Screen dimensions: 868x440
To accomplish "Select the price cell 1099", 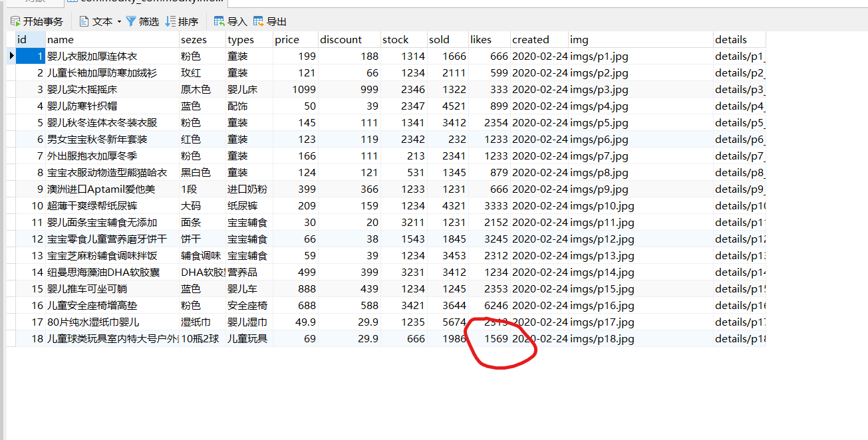I will click(x=295, y=90).
